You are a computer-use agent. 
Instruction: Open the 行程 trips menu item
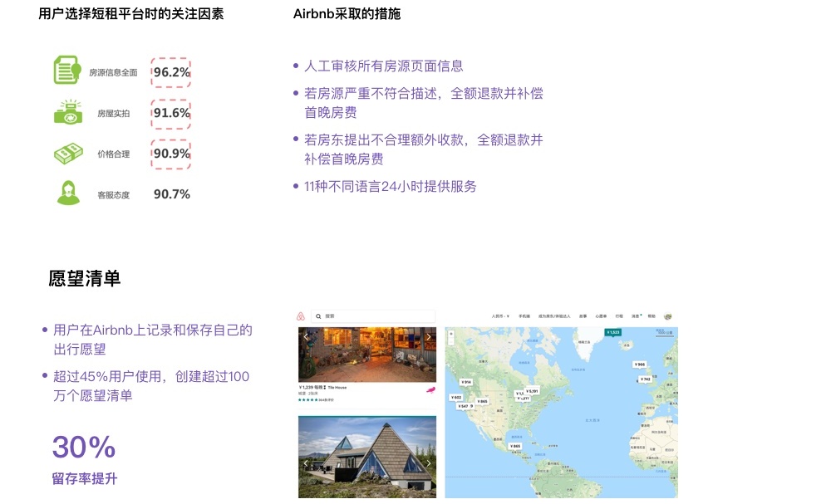[x=619, y=316]
